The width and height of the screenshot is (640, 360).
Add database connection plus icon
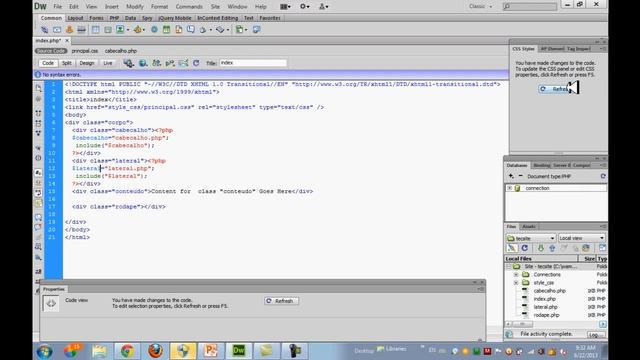point(511,176)
